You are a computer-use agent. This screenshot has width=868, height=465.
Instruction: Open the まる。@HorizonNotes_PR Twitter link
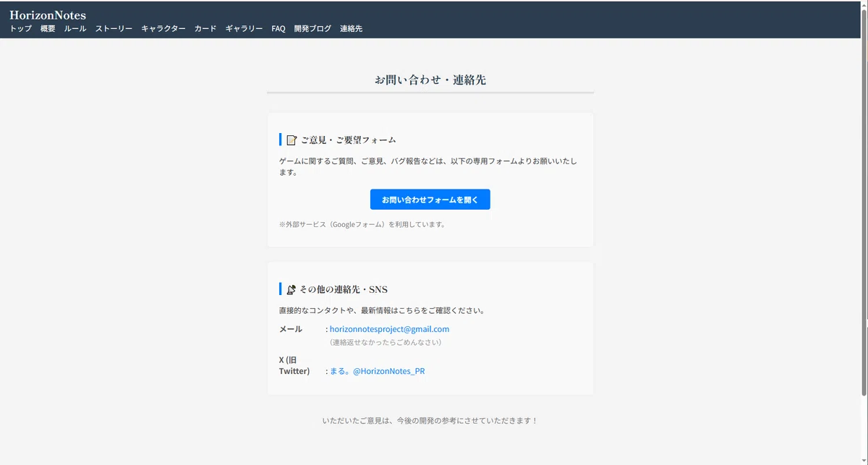[x=377, y=371]
